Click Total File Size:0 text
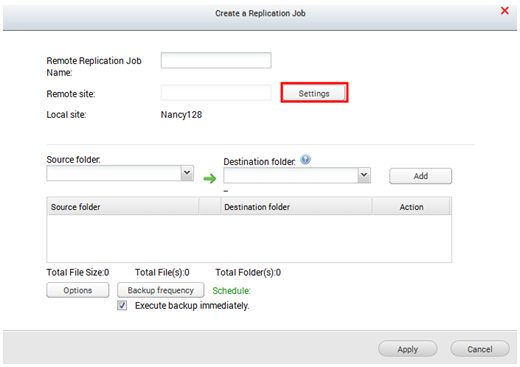This screenshot has width=520, height=367. 78,272
